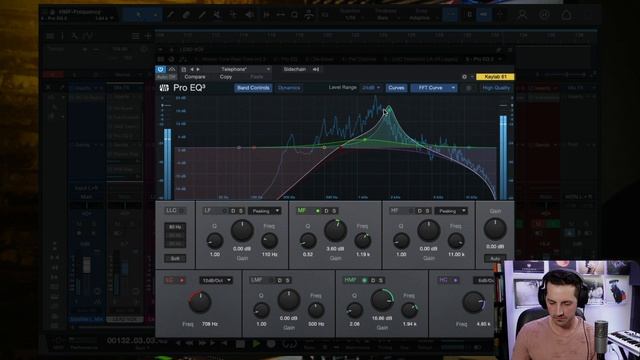Click the Sidechain label in plugin header

295,69
